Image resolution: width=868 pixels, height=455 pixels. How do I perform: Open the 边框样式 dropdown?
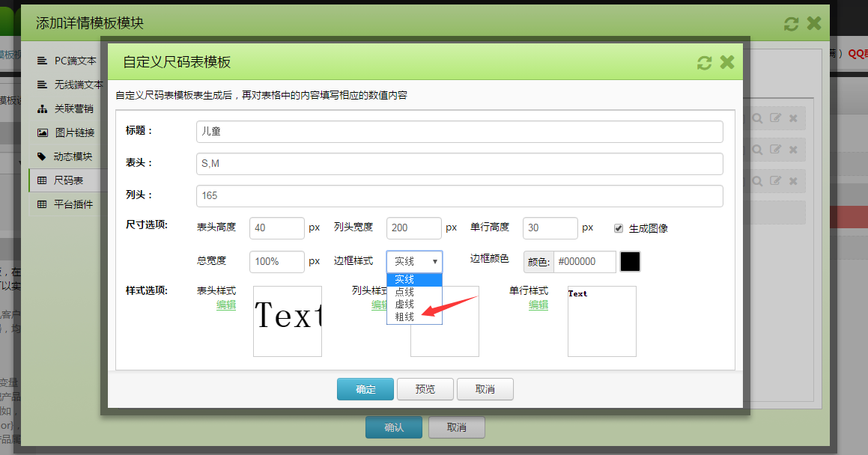click(x=414, y=261)
